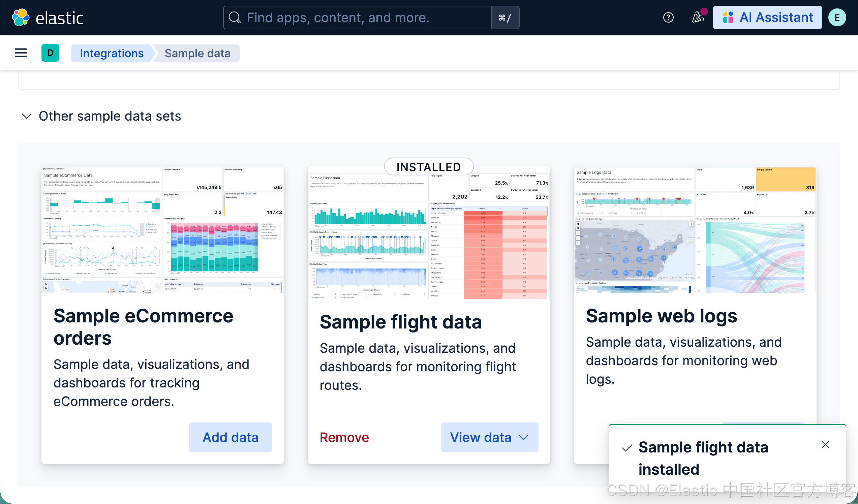Open the hamburger navigation menu
The height and width of the screenshot is (504, 858).
21,53
